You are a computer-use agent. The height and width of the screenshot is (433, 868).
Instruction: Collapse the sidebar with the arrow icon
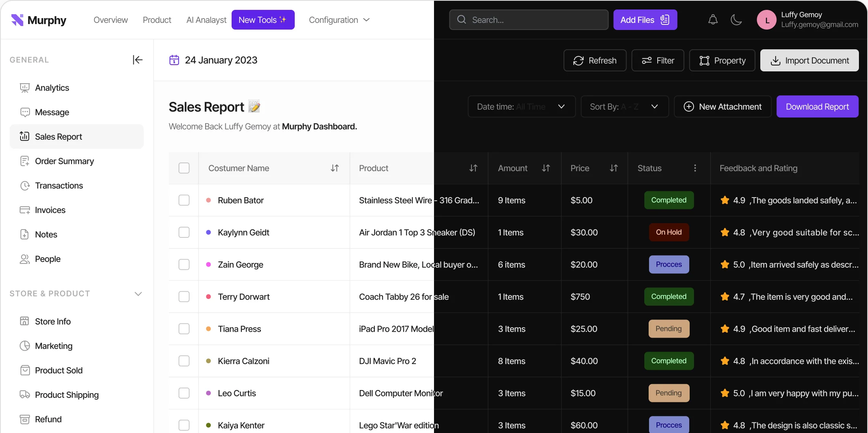[137, 60]
